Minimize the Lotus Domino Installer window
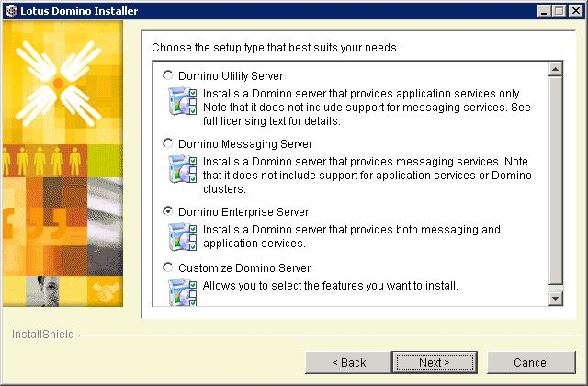The width and height of the screenshot is (588, 386). click(x=544, y=10)
